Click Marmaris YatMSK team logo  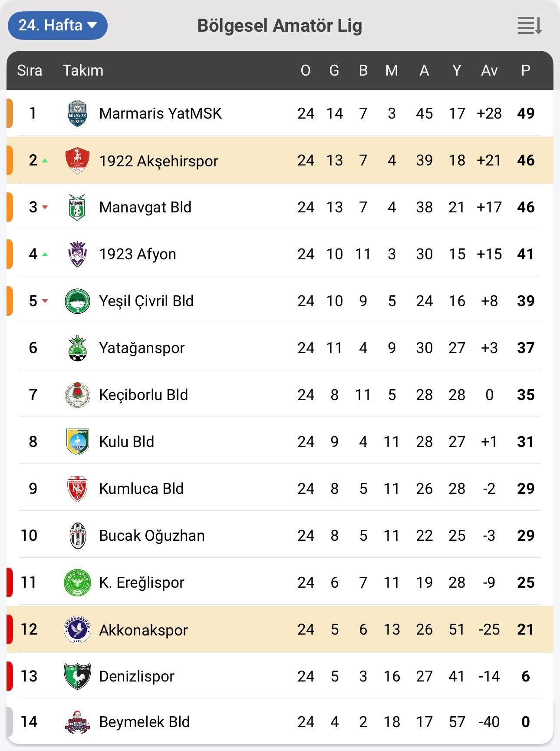[78, 113]
